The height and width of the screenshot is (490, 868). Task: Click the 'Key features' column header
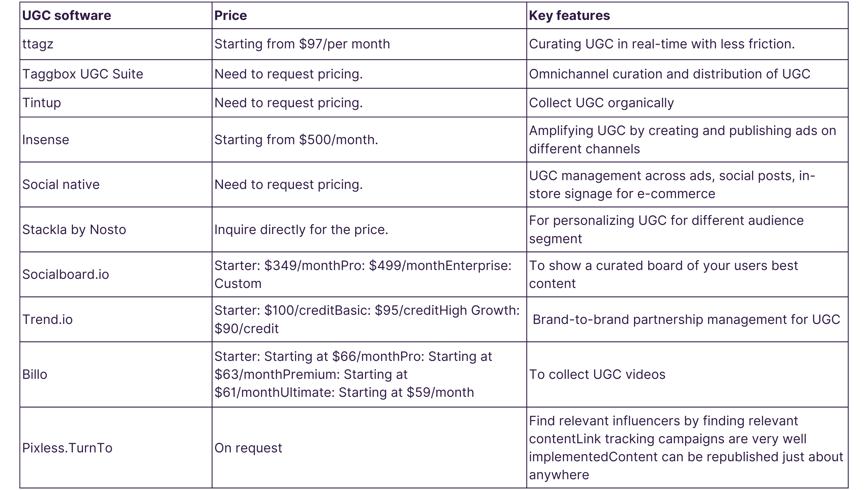tap(569, 15)
